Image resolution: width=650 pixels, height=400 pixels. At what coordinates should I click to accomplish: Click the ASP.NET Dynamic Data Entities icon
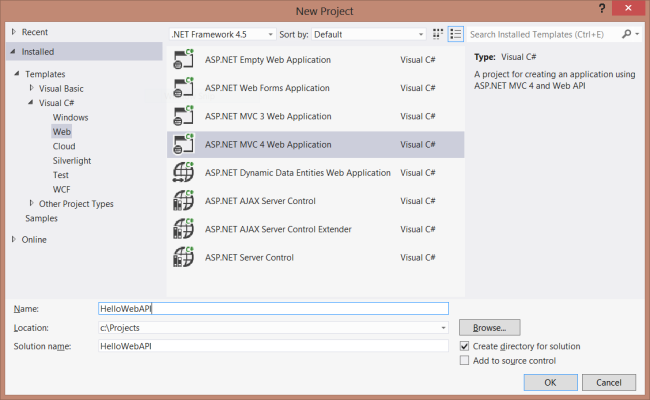click(183, 172)
